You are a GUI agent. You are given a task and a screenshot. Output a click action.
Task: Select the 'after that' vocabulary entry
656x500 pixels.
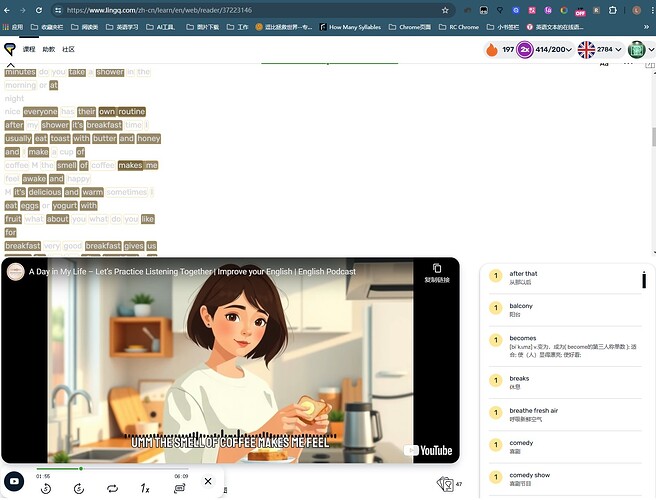[x=565, y=277]
